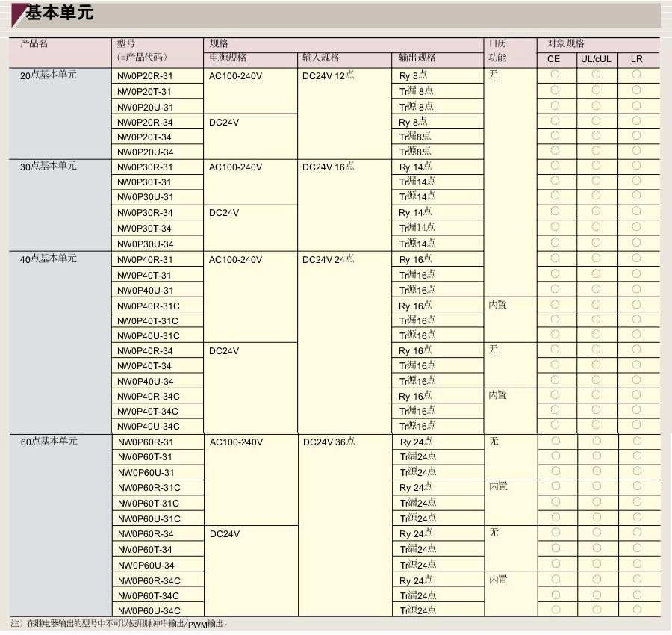Viewport: 672px width, 635px height.
Task: Click the CE circle for NW0P20R-31
Action: tap(555, 75)
